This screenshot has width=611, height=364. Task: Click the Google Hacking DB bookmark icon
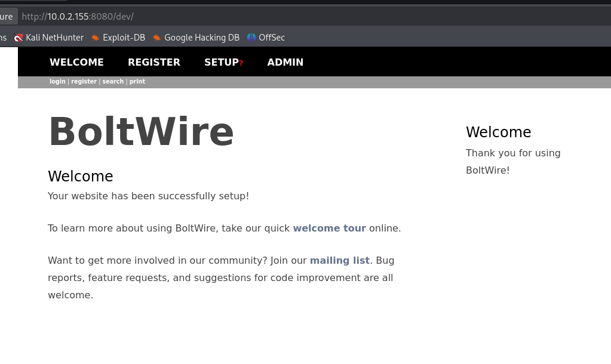[156, 38]
